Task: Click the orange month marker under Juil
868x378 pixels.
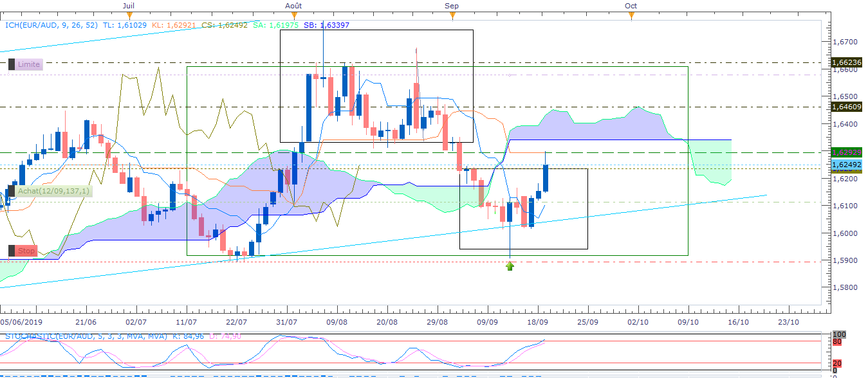Action: 131,15
